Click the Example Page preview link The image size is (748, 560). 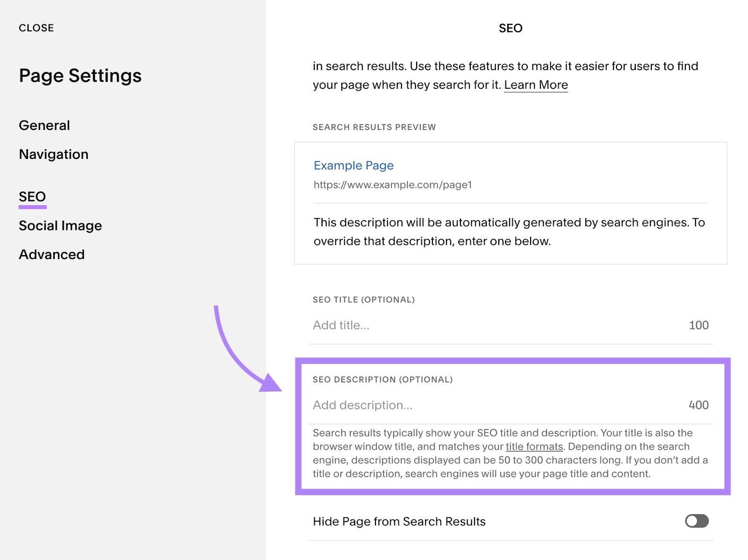click(x=353, y=165)
